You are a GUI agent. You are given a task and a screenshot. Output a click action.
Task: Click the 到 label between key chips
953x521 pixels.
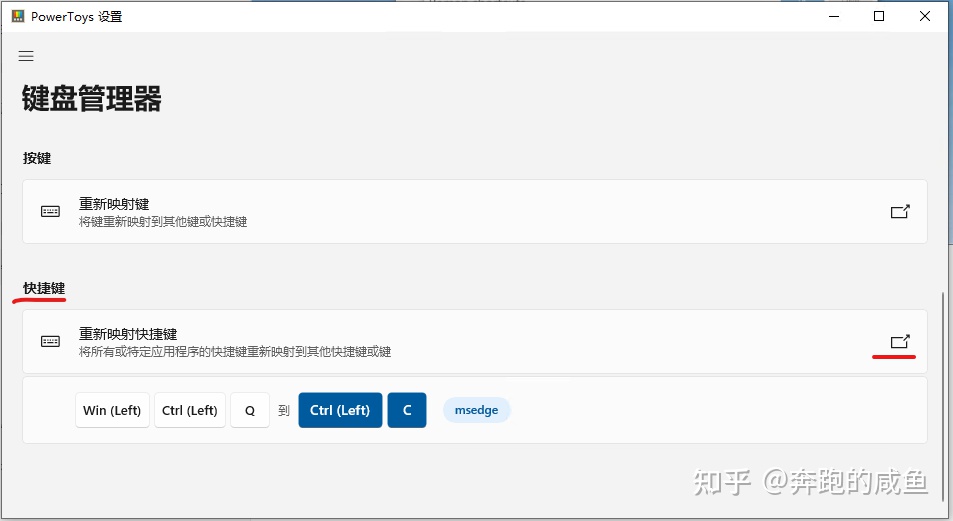[x=284, y=410]
